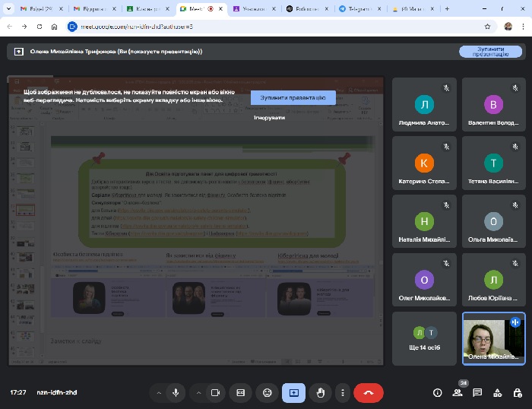This screenshot has height=409, width=532.
Task: Open the three-dot more options menu
Action: pos(343,392)
